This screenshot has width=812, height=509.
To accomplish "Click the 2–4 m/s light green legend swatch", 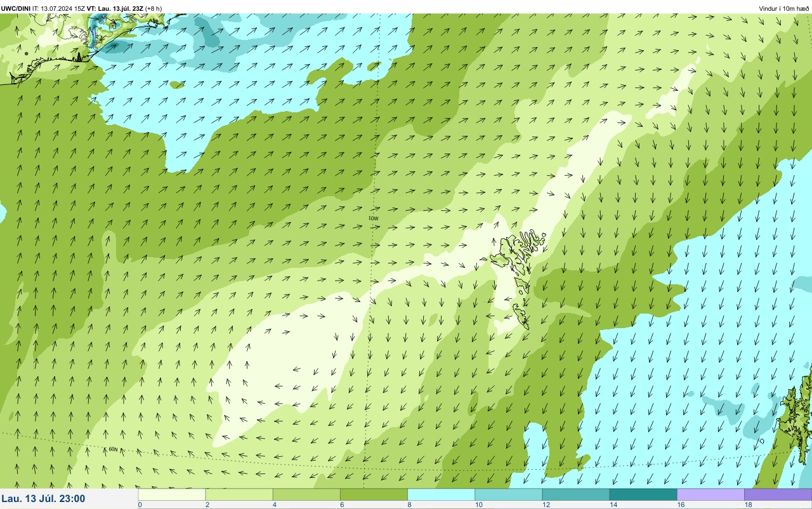I will [239, 494].
